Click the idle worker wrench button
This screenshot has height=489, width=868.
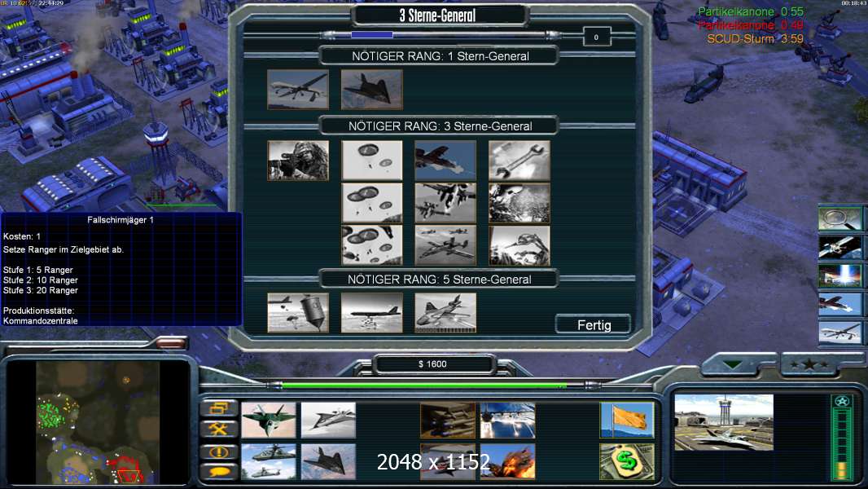pos(218,429)
